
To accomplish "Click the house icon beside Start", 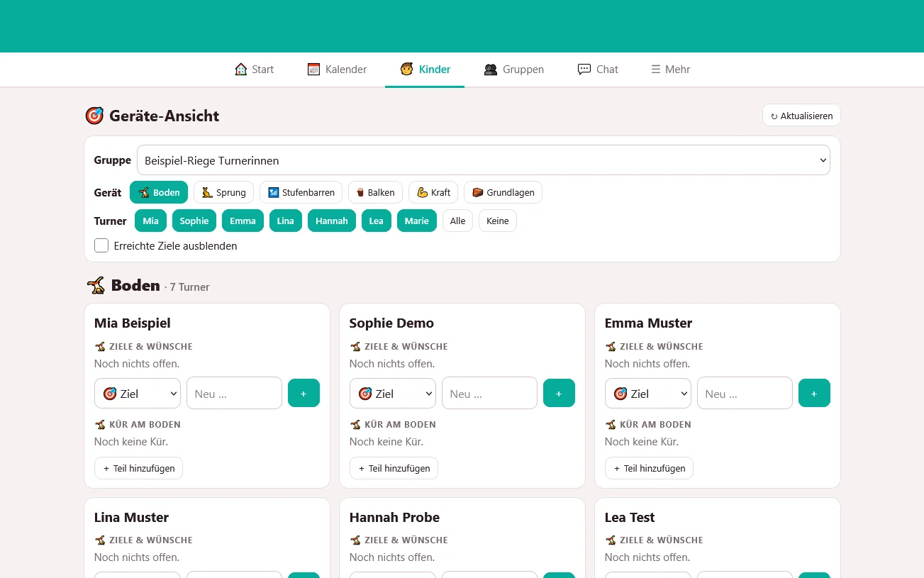I will point(241,70).
